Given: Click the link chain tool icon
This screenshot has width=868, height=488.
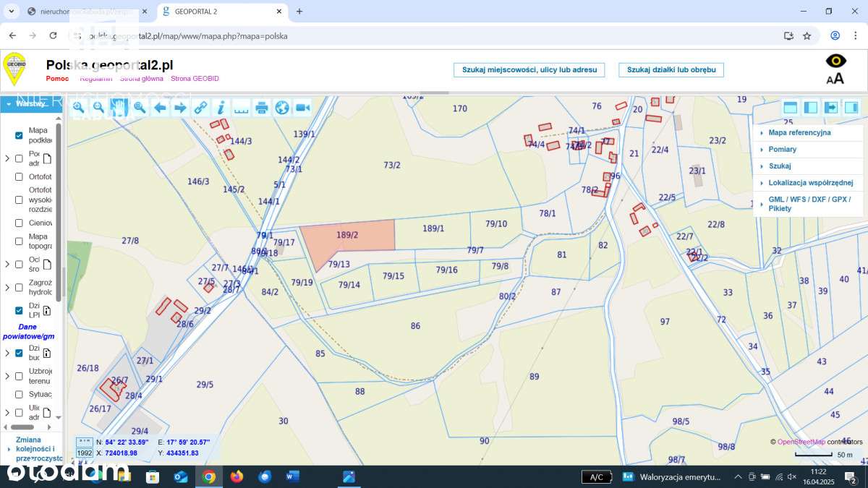Looking at the screenshot, I should (200, 108).
